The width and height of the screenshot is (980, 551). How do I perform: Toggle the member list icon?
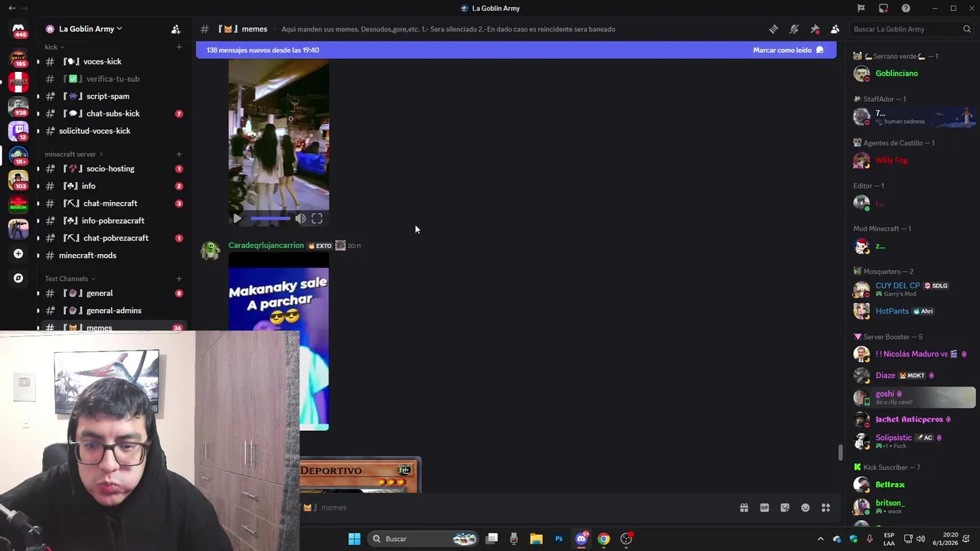tap(835, 29)
